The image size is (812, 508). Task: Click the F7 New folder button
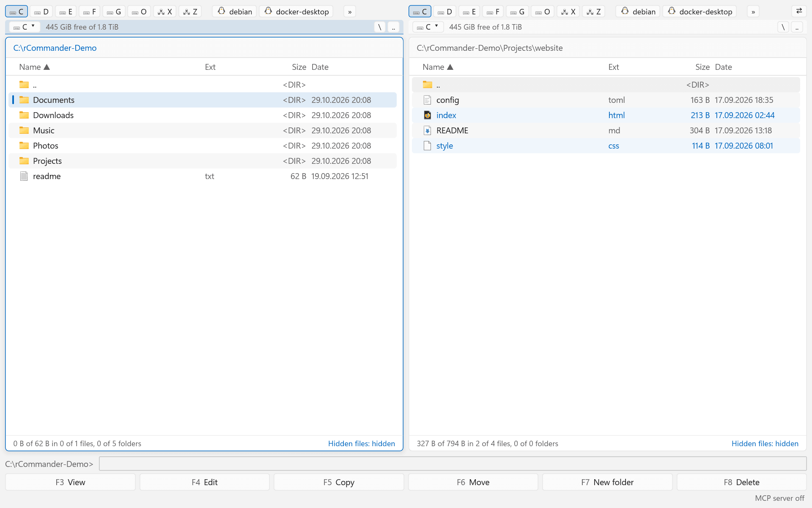point(607,482)
